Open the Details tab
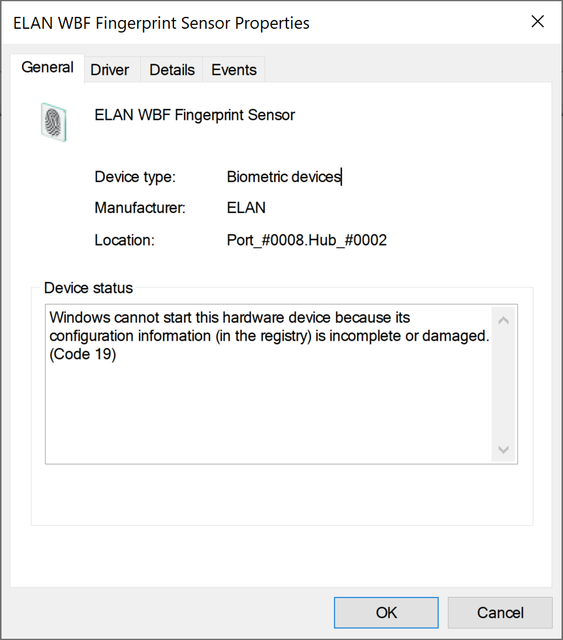This screenshot has width=563, height=640. coord(172,70)
